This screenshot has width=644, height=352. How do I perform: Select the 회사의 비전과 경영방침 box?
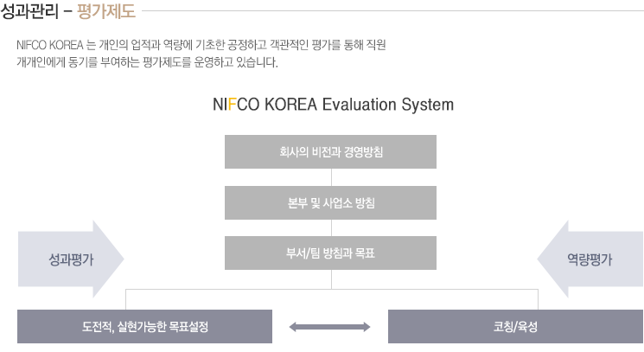click(x=330, y=151)
